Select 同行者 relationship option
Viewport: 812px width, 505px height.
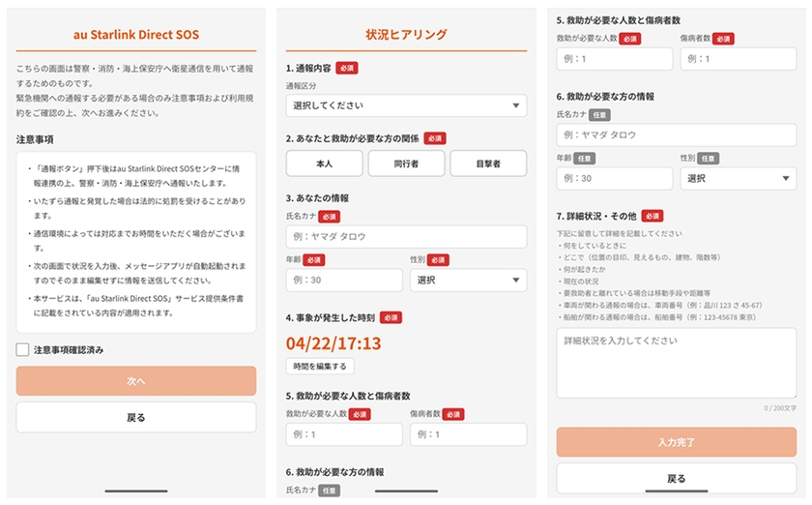tap(407, 163)
